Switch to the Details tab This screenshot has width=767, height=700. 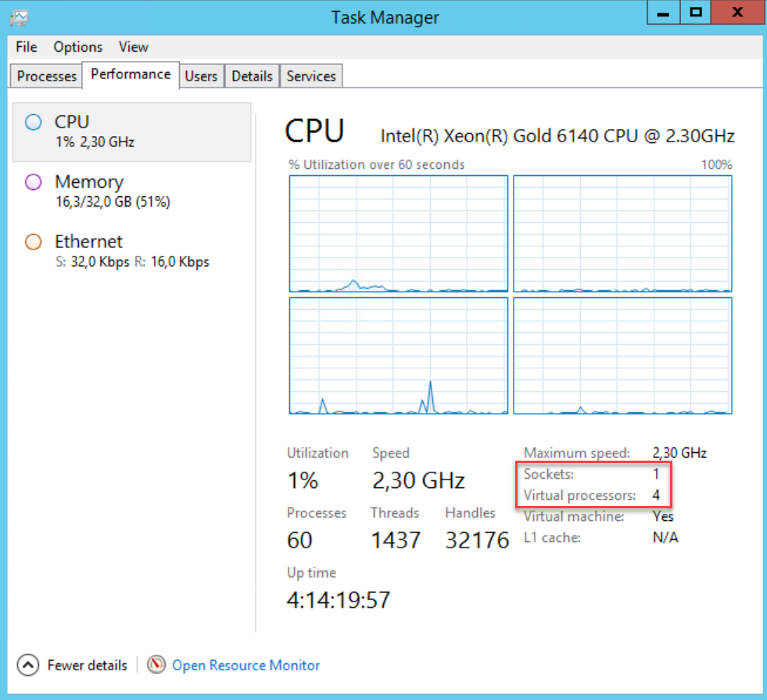pos(252,76)
